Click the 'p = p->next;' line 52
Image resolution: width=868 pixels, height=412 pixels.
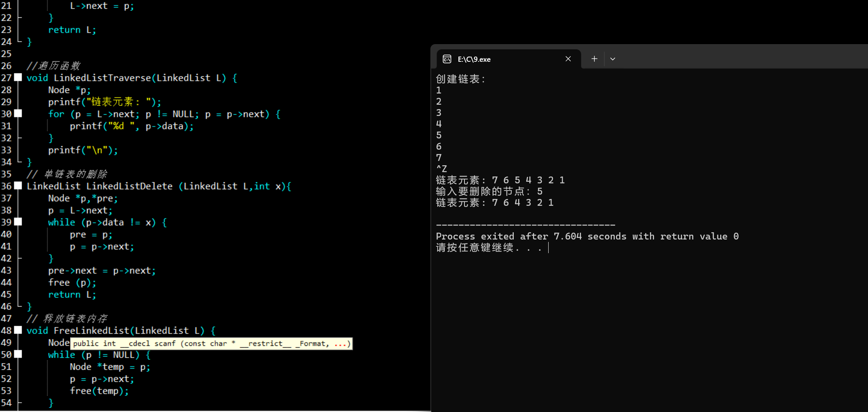click(x=102, y=379)
